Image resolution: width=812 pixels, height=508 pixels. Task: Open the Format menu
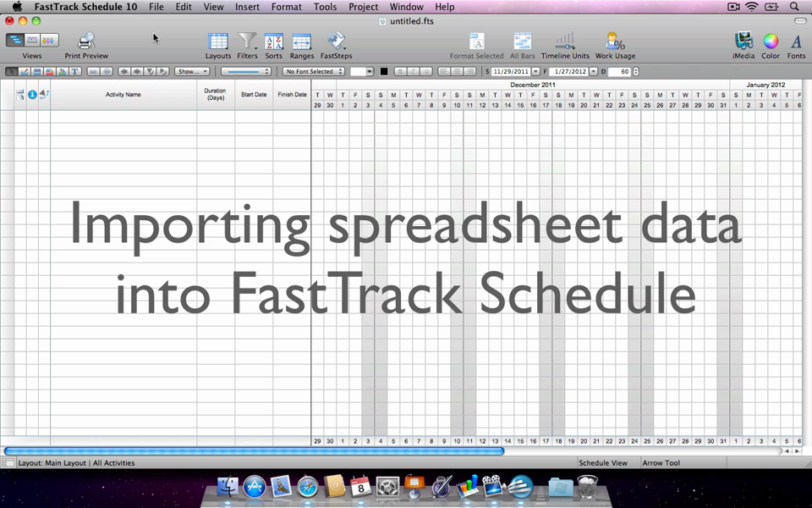(287, 7)
